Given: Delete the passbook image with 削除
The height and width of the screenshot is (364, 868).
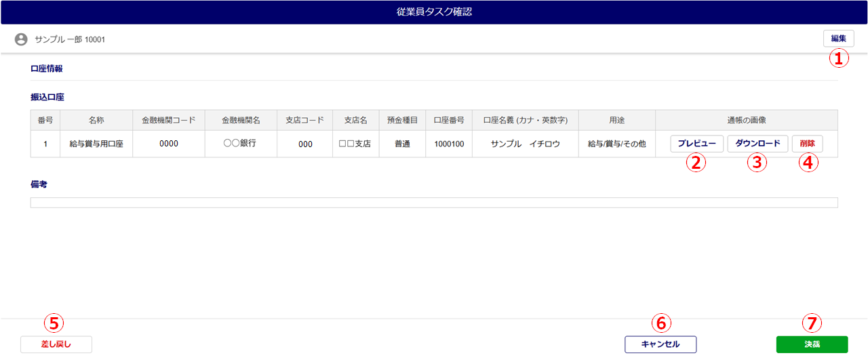Looking at the screenshot, I should click(x=807, y=144).
